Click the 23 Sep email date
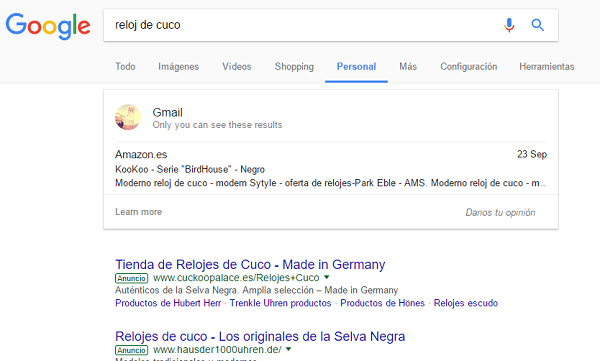600x361 pixels. pos(532,154)
